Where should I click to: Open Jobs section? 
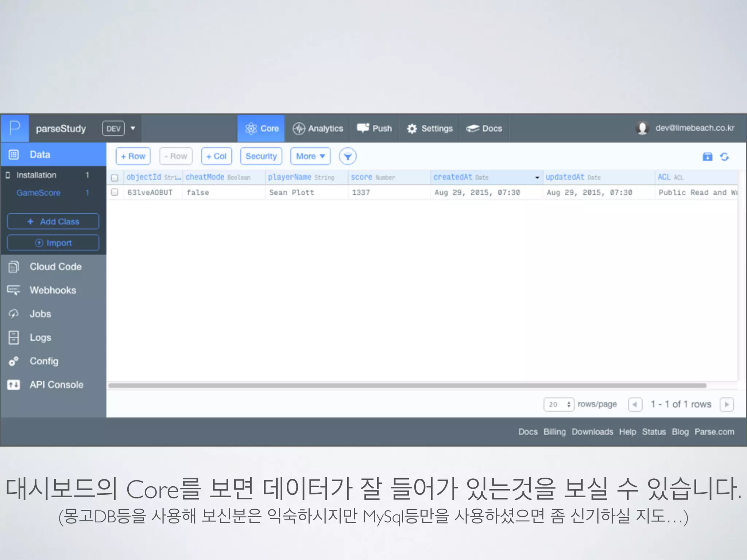[53, 314]
